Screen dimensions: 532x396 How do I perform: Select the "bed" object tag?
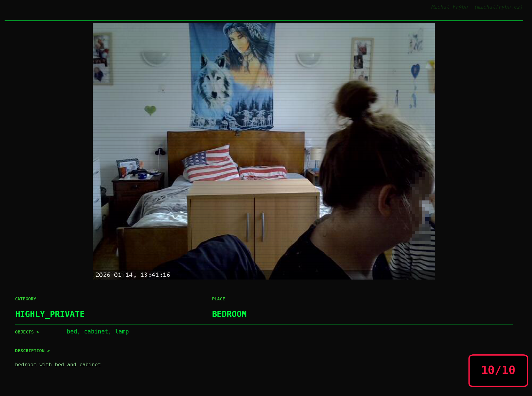tap(72, 331)
